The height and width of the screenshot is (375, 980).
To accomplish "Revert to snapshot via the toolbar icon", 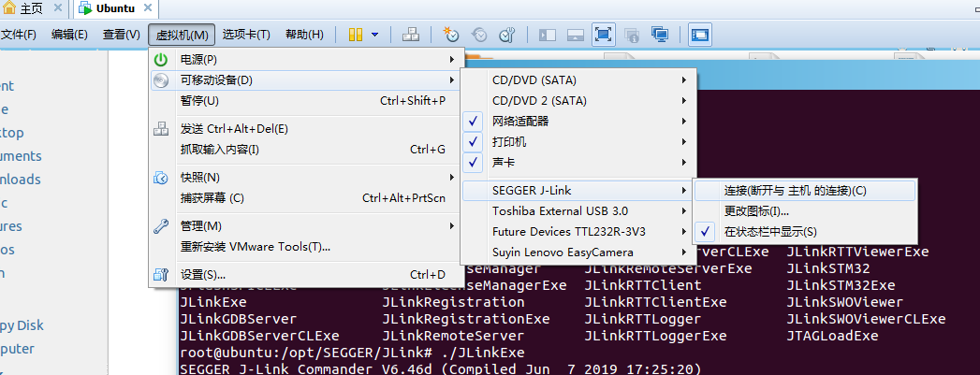I will click(x=479, y=35).
